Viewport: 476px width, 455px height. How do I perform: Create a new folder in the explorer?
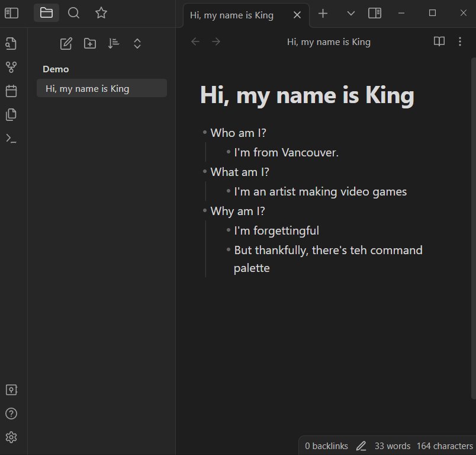[90, 43]
